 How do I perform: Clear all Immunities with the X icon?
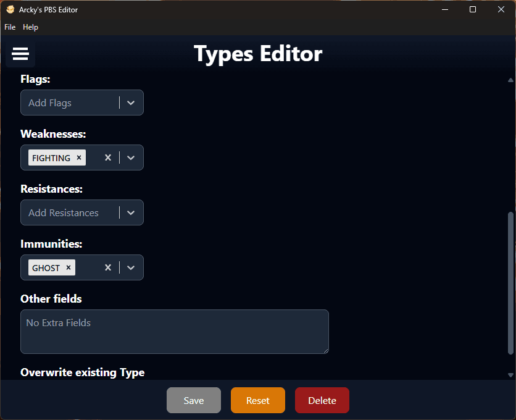pyautogui.click(x=108, y=267)
